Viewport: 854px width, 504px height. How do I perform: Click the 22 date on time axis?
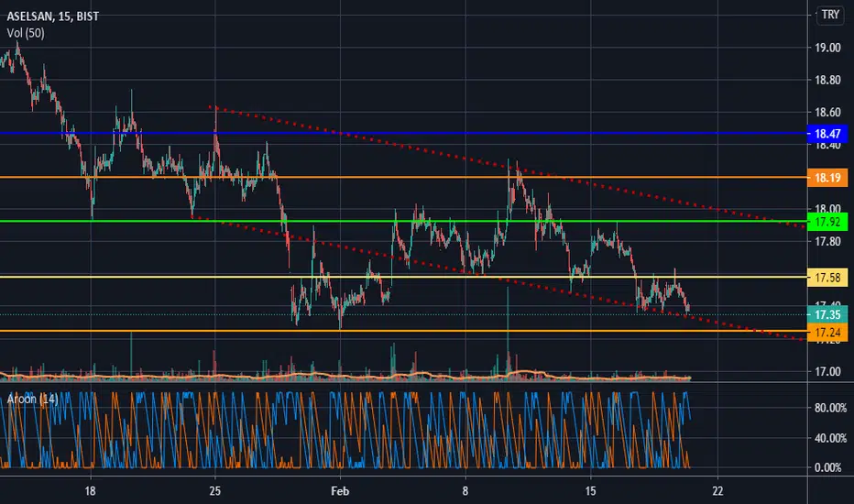click(717, 491)
